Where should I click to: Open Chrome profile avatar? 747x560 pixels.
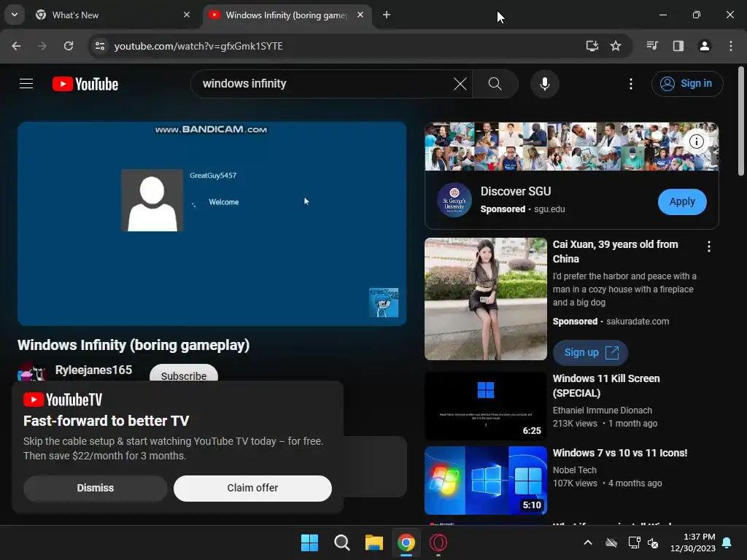pyautogui.click(x=705, y=46)
